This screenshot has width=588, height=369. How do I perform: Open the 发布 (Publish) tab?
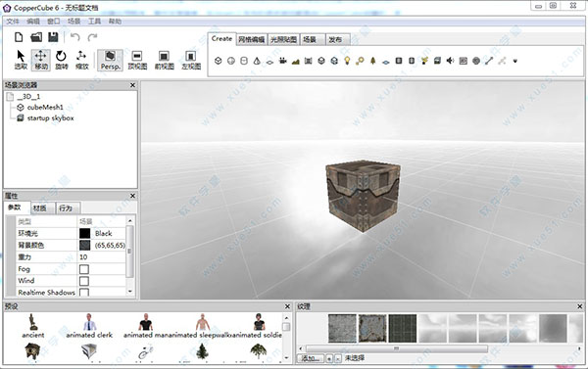point(336,39)
